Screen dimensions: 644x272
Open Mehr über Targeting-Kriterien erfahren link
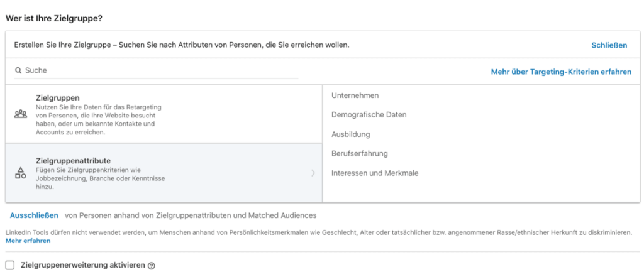point(561,72)
